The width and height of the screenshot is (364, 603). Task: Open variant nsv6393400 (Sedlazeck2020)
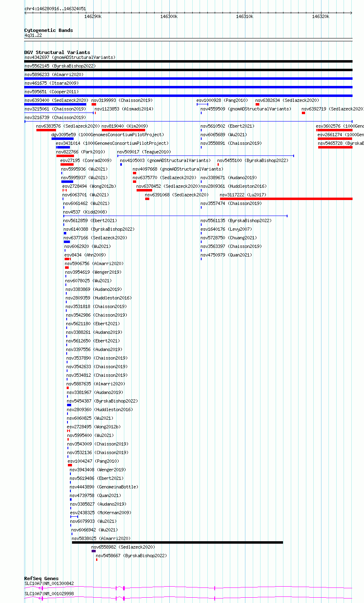(x=56, y=100)
